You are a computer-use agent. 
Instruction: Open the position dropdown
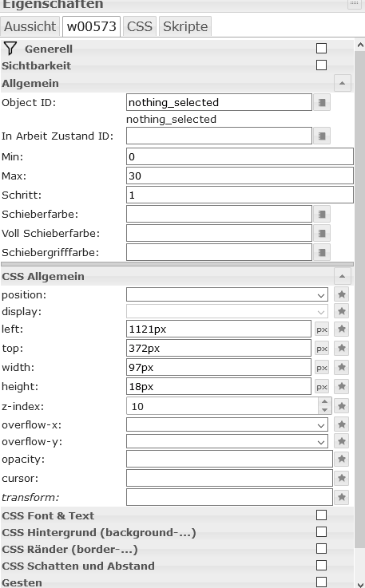click(227, 294)
